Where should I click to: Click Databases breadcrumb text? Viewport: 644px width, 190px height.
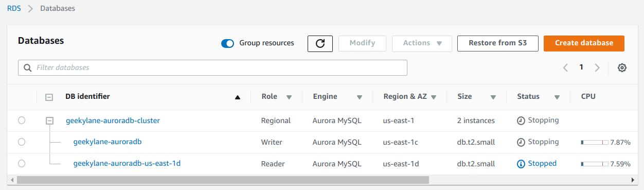coord(58,9)
